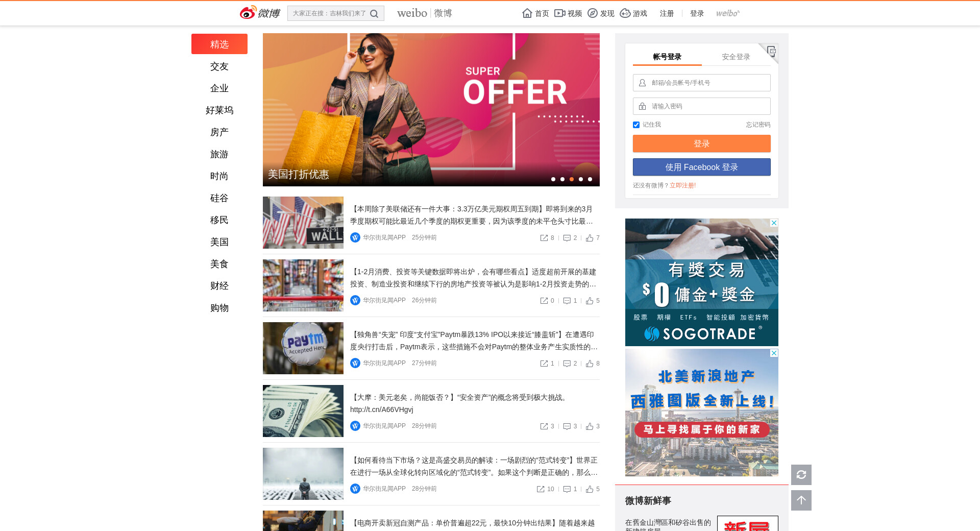Click 华尔街见闻APP avatar on the Paytm post

(355, 363)
